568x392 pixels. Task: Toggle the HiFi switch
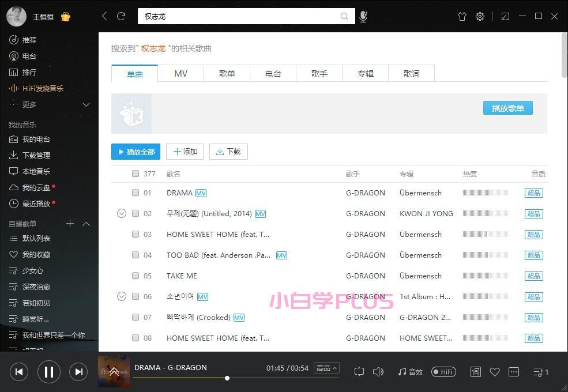click(444, 372)
